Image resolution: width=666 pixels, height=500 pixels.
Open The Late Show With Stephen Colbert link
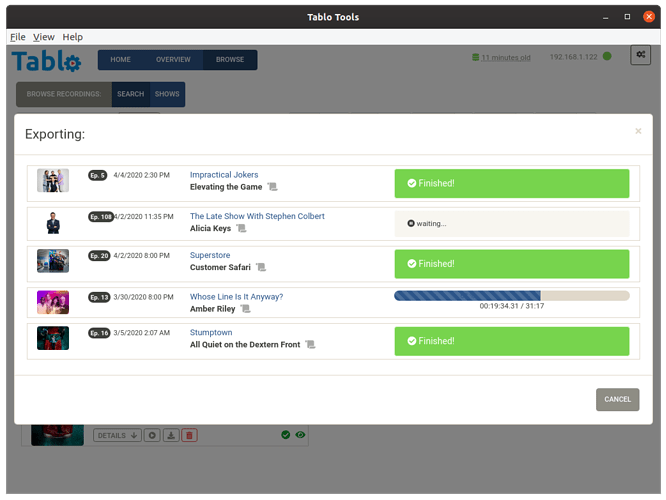pyautogui.click(x=257, y=216)
